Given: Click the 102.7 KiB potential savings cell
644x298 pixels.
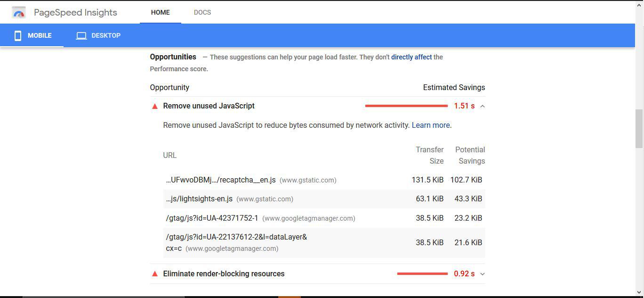Looking at the screenshot, I should 466,180.
